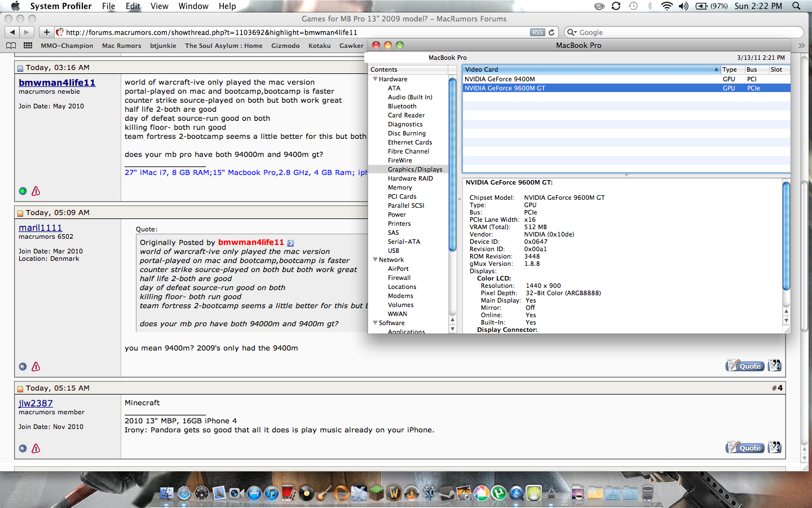Viewport: 812px width, 508px height.
Task: Collapse the Software section triangle
Action: tap(375, 323)
